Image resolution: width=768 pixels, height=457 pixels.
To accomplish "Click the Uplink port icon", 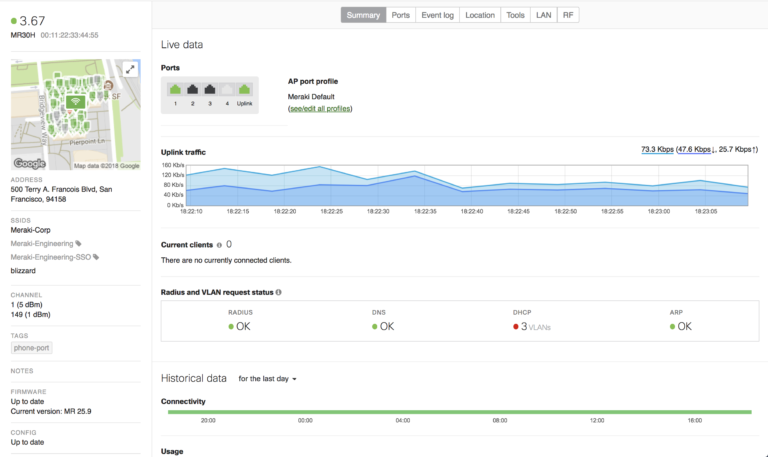I will pos(245,91).
